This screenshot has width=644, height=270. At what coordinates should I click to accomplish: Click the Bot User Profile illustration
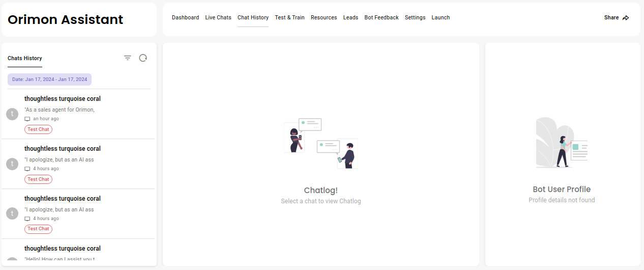562,143
